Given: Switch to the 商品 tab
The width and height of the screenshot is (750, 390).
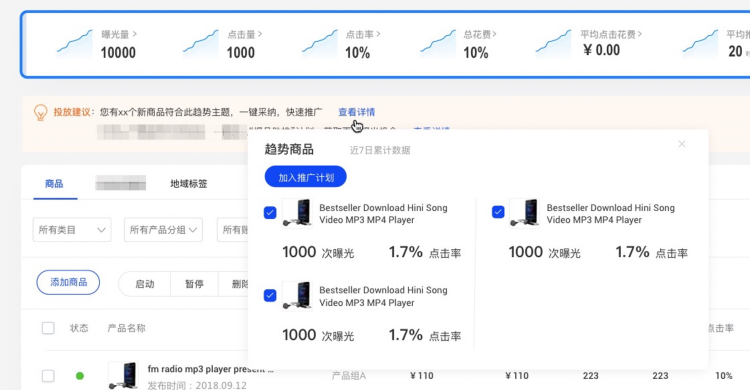Looking at the screenshot, I should (54, 184).
